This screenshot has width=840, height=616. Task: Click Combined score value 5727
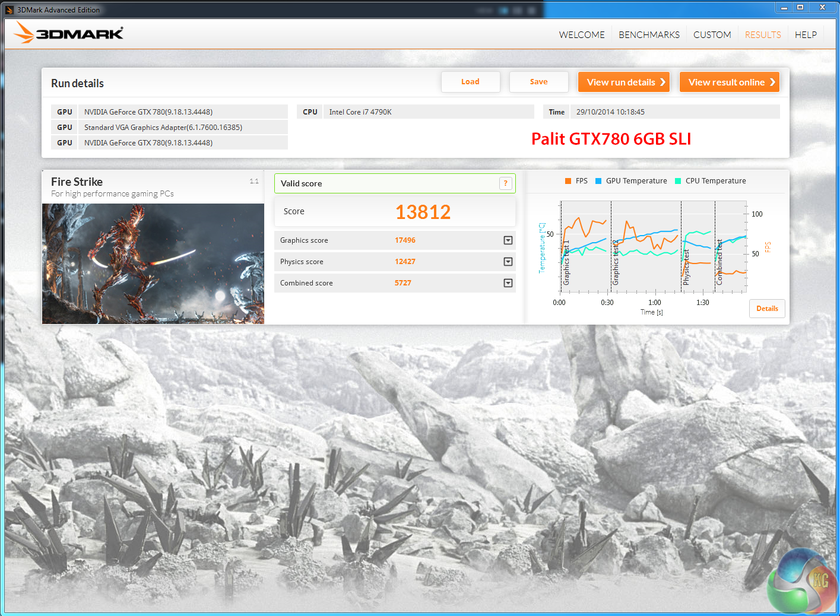coord(402,283)
